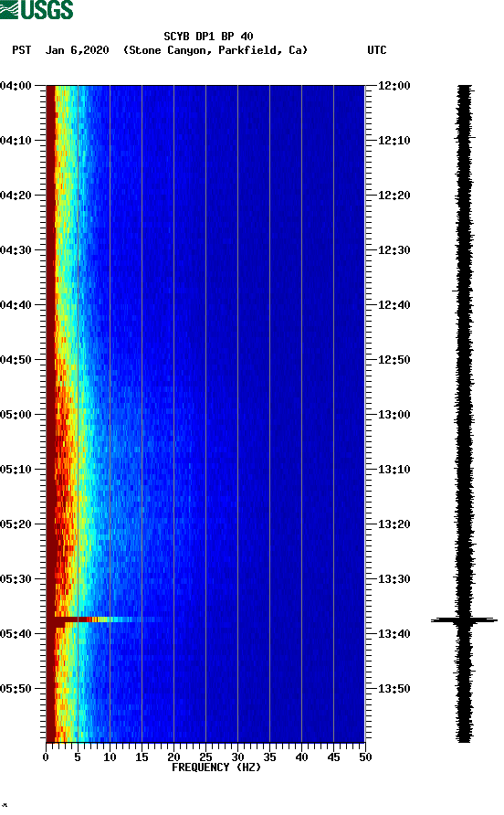Click the 'UTC' timezone label
504x815 pixels.
coord(377,50)
